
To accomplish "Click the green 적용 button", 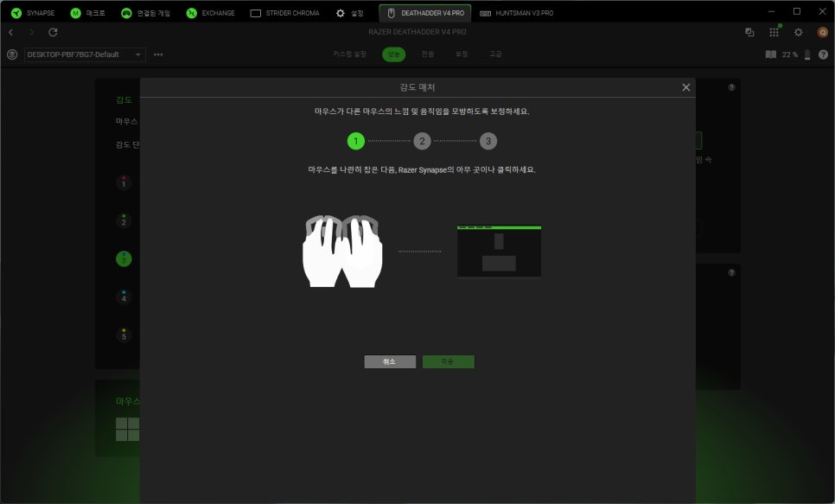I will click(x=449, y=361).
